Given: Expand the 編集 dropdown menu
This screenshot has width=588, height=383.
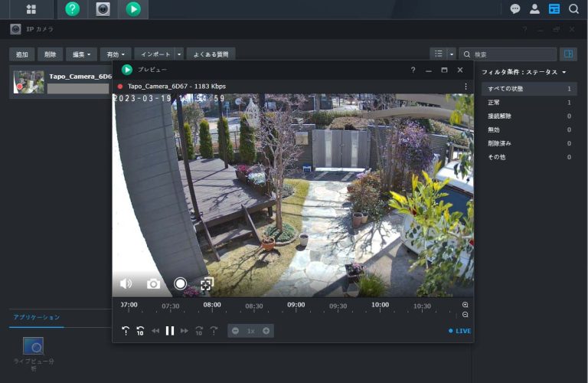Looking at the screenshot, I should [x=81, y=54].
